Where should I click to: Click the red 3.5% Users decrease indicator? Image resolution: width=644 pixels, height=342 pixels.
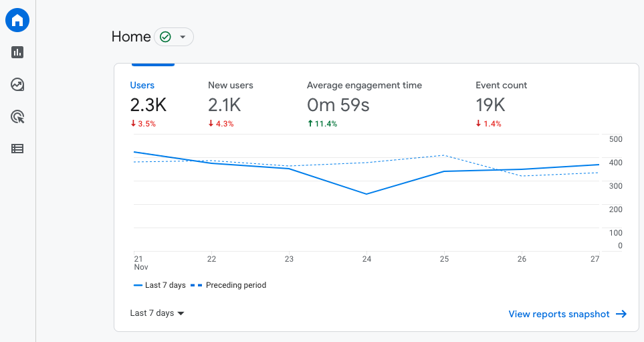pos(143,124)
